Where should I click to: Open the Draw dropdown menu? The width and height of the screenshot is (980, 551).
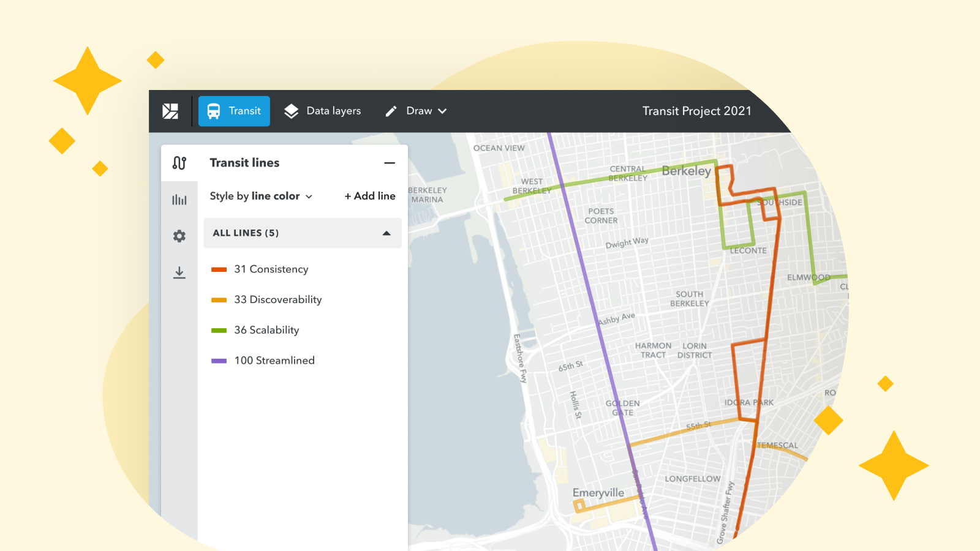click(442, 111)
